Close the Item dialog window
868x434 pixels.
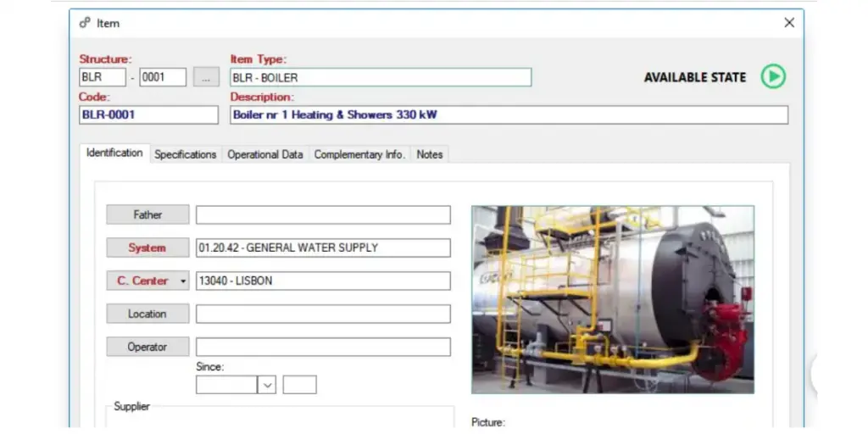coord(789,23)
